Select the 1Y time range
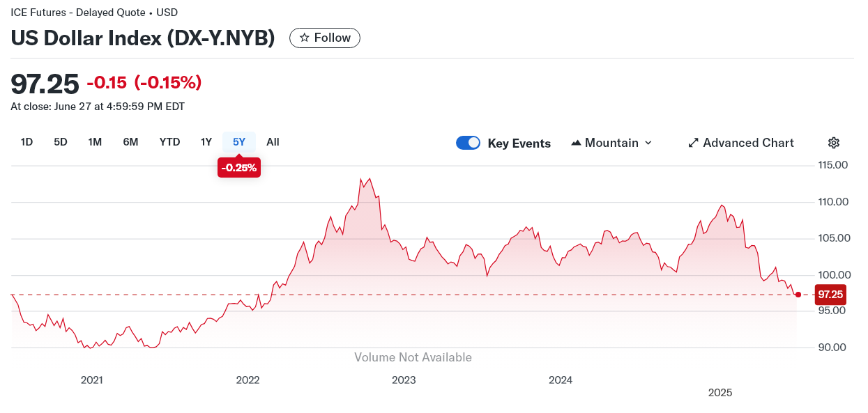 (206, 142)
